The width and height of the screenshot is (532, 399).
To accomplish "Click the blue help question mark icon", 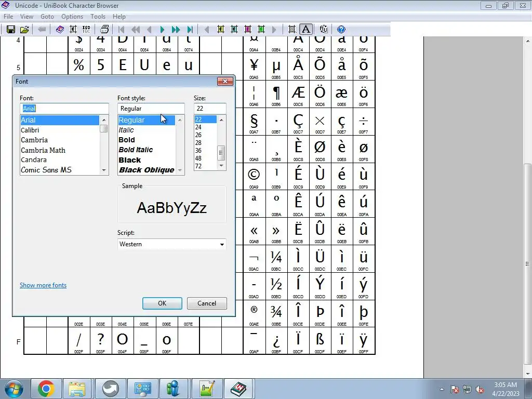I will click(x=341, y=30).
